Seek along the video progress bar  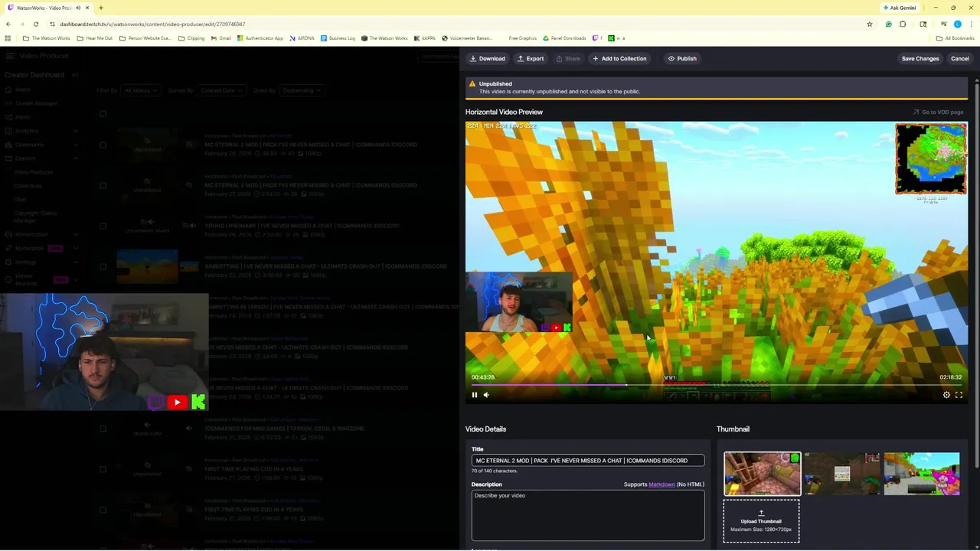point(716,385)
